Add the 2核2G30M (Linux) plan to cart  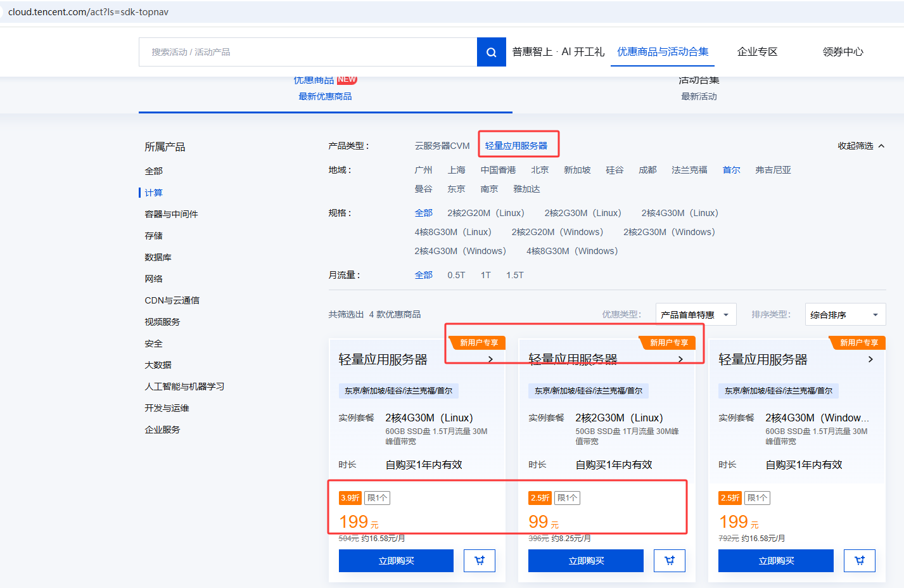click(670, 561)
